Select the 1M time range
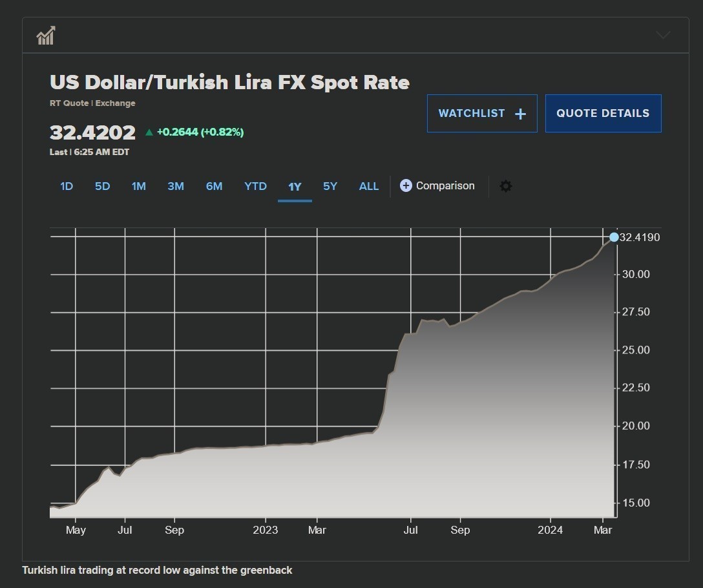Viewport: 703px width, 588px height. [x=138, y=186]
